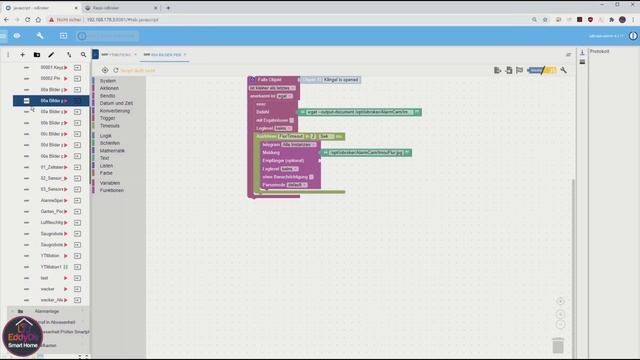640x360 pixels.
Task: Open script 'wecker' with its arrow icon
Action: (x=77, y=289)
